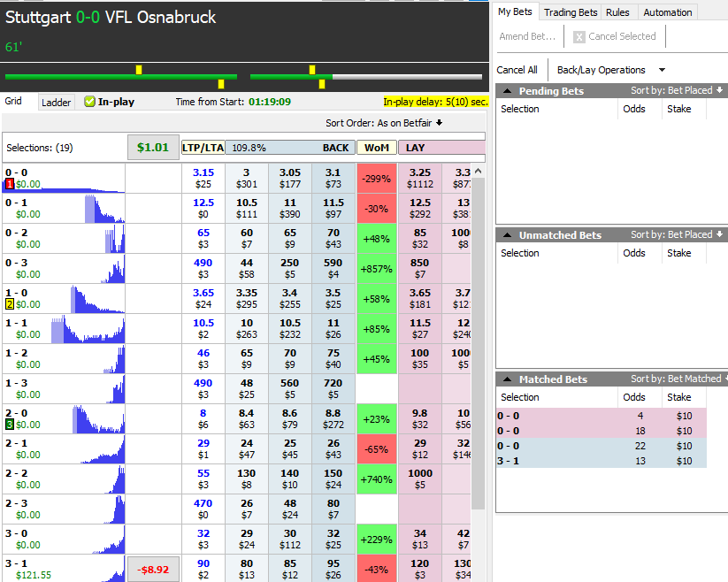Switch to the Ladder tab

57,102
